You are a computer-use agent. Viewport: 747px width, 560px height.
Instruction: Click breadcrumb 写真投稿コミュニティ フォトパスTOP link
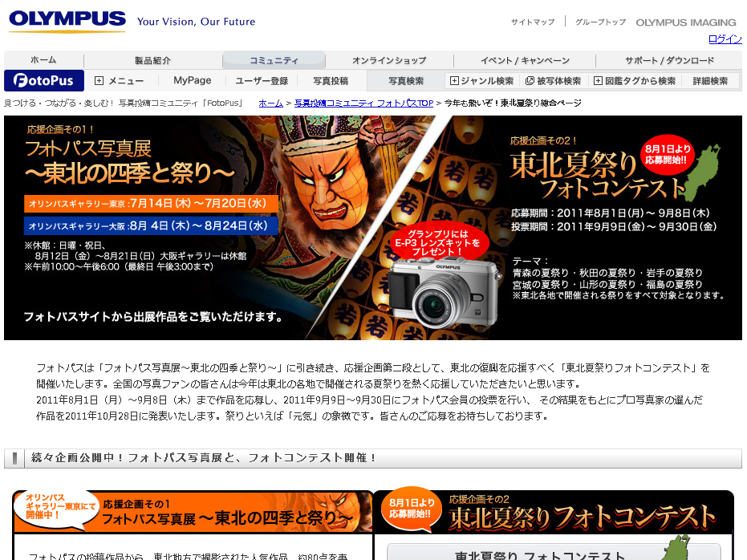click(364, 103)
